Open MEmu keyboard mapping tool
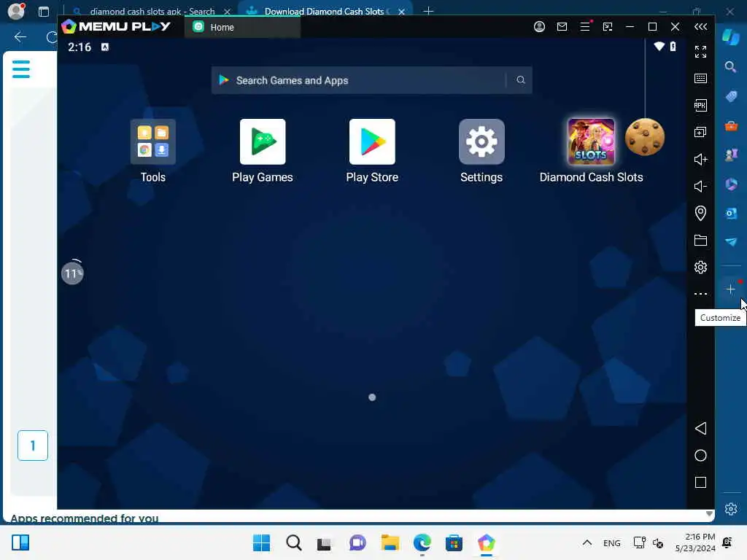Viewport: 747px width, 560px height. [700, 79]
